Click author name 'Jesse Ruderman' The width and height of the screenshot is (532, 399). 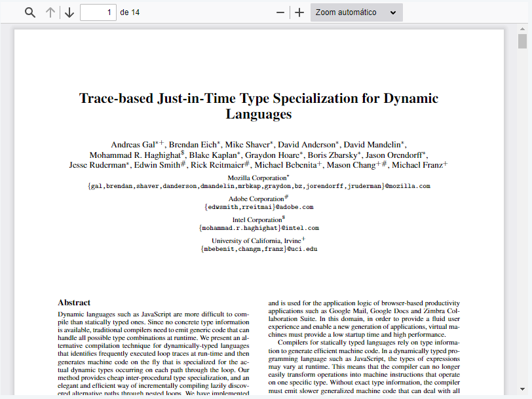point(98,165)
